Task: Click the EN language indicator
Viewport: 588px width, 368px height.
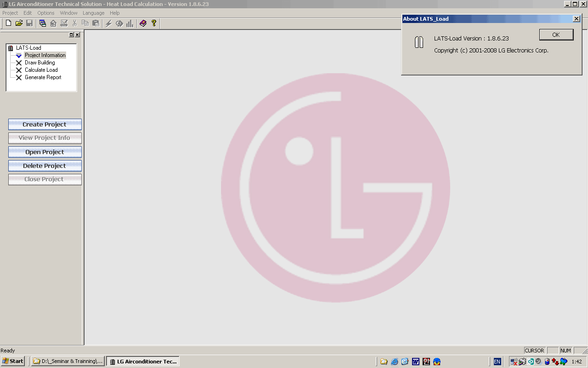Action: 497,362
